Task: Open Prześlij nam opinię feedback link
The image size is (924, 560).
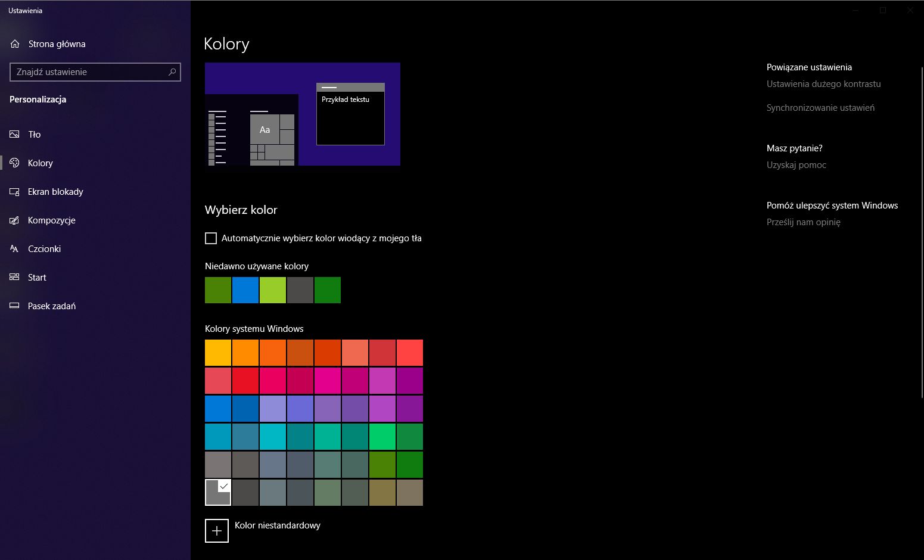Action: tap(803, 222)
